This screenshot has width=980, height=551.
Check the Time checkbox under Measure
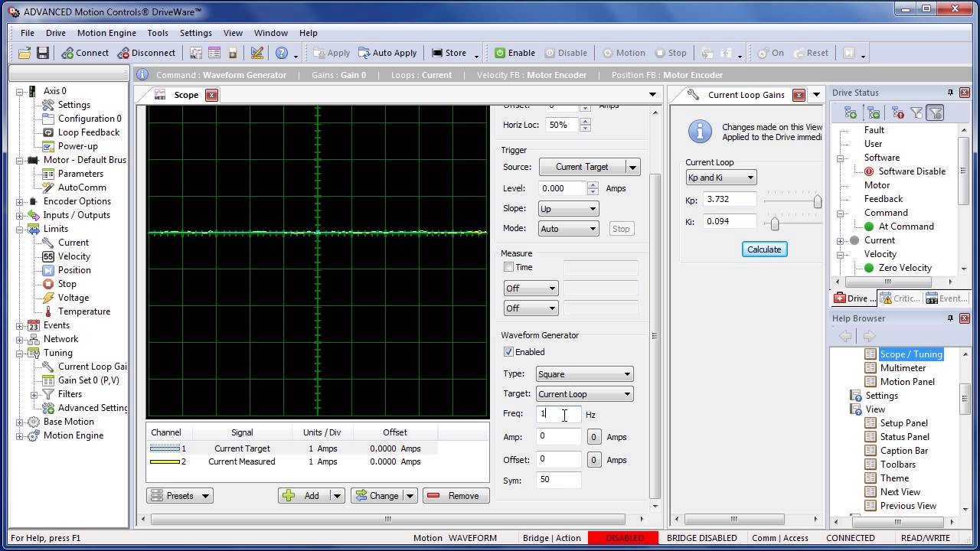508,267
